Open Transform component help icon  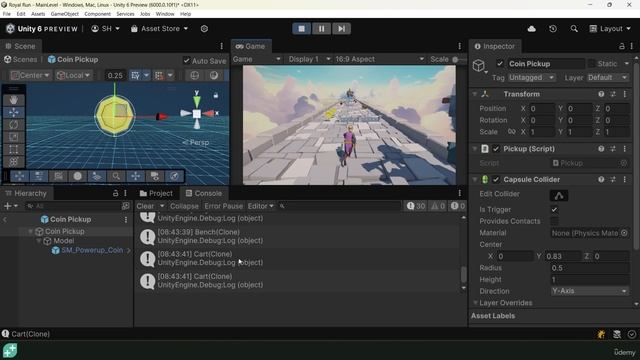[x=601, y=94]
